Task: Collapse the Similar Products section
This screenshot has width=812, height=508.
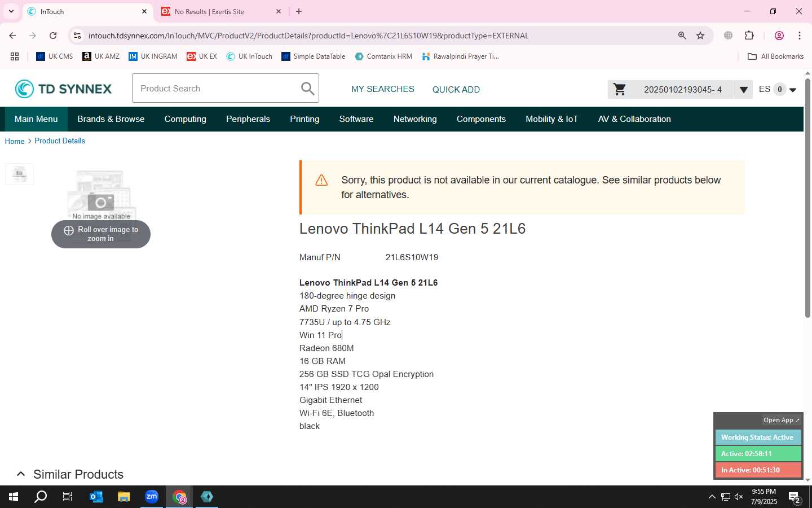Action: (21, 474)
